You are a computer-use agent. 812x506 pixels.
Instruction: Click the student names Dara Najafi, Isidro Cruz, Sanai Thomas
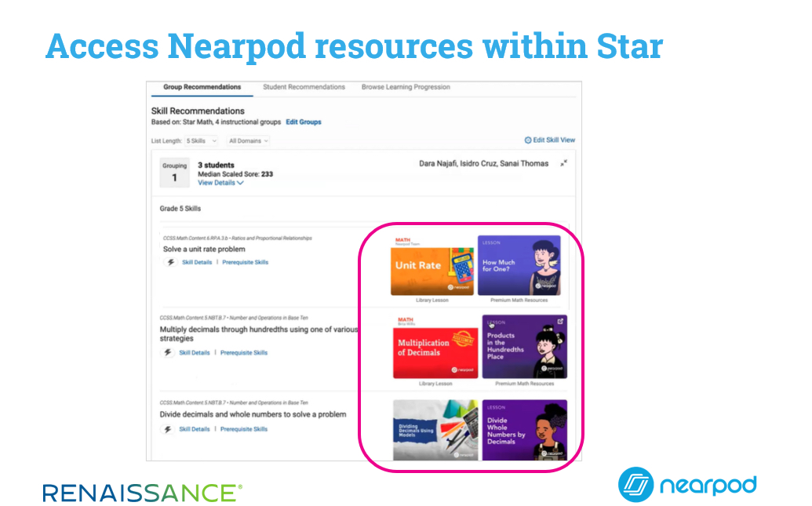tap(484, 163)
